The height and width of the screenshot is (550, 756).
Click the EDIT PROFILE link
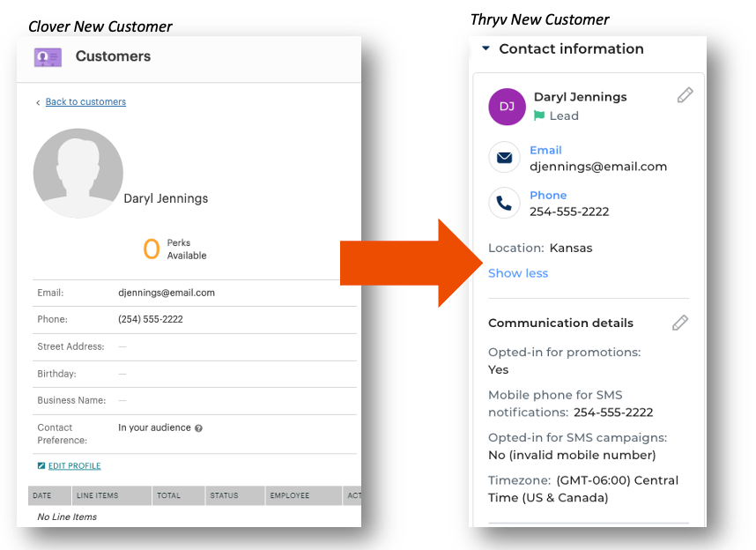(x=74, y=465)
